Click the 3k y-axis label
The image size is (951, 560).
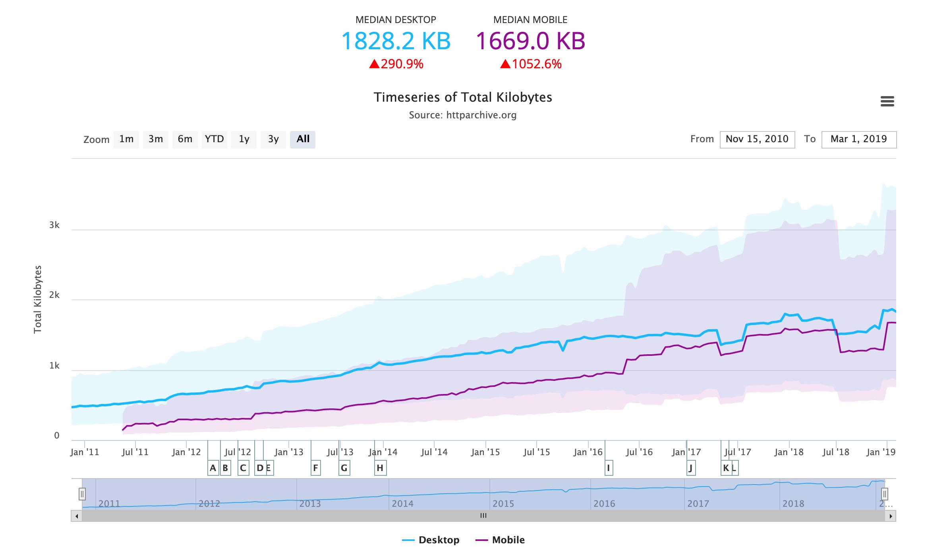tap(54, 225)
